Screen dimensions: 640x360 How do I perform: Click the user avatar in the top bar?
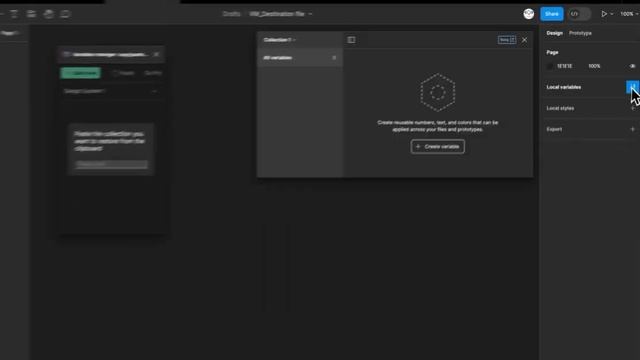(529, 14)
